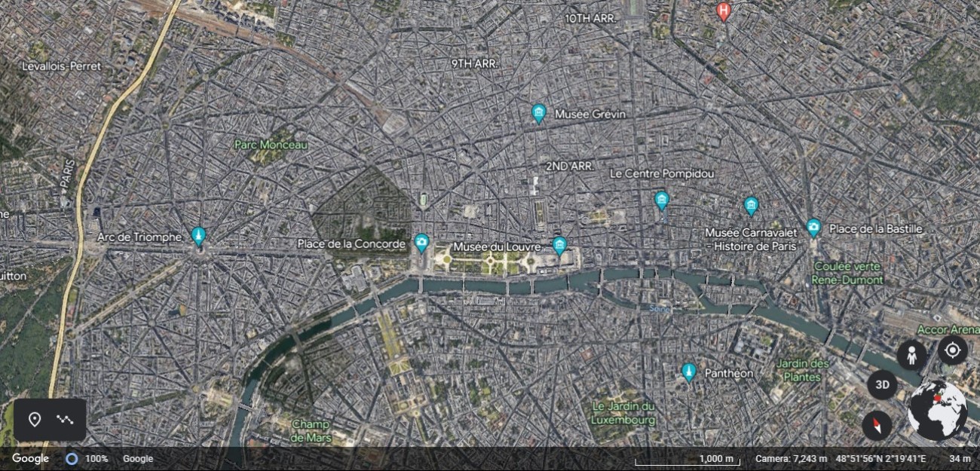This screenshot has height=471, width=980.
Task: Click the Parc Monceau park label
Action: (271, 145)
